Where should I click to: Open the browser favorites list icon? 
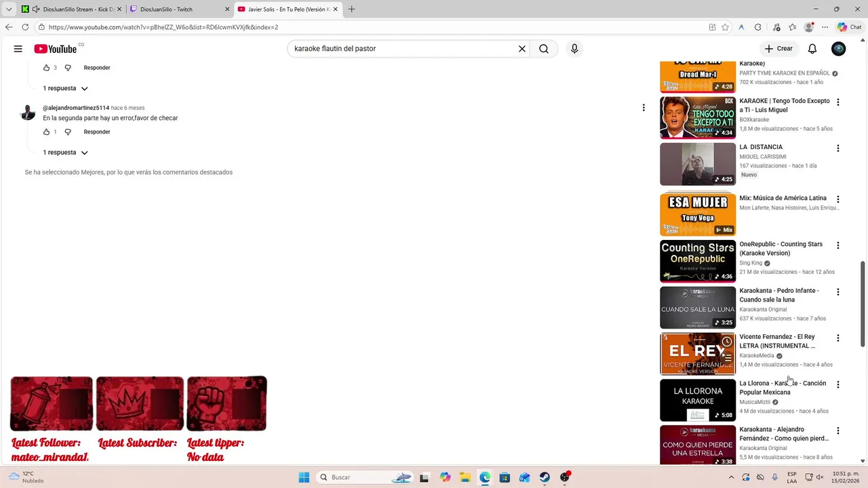pyautogui.click(x=792, y=27)
